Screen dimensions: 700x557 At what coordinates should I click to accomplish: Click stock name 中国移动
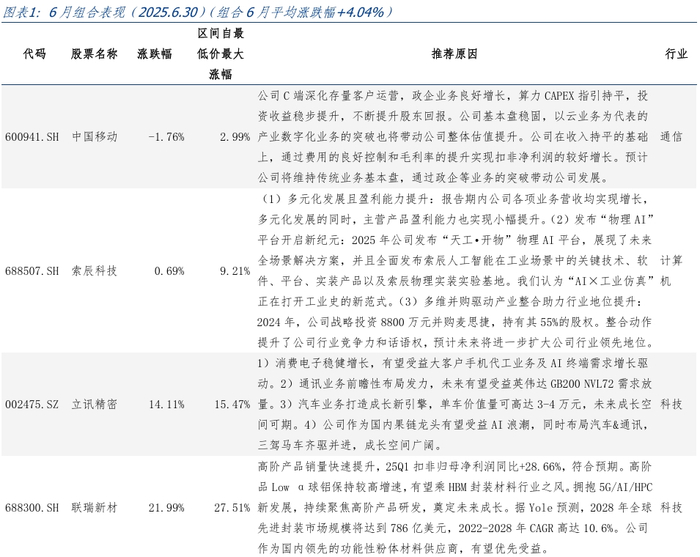pyautogui.click(x=95, y=137)
